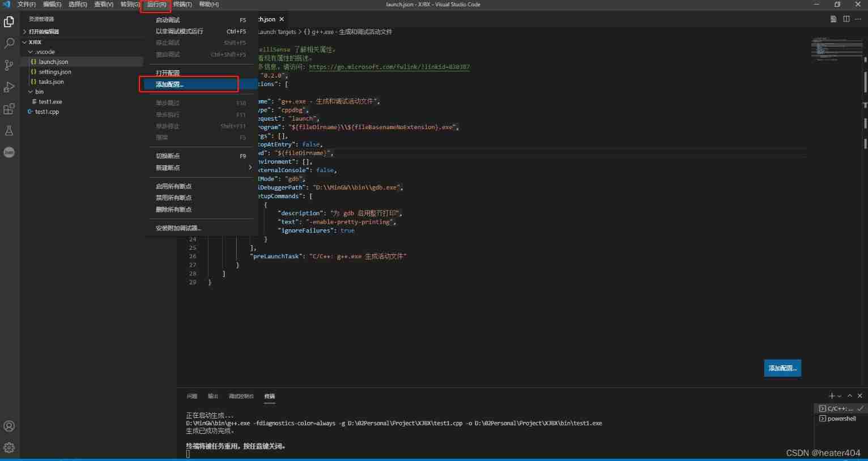Click the g++.exe build command line in terminal
The height and width of the screenshot is (461, 868).
click(394, 423)
